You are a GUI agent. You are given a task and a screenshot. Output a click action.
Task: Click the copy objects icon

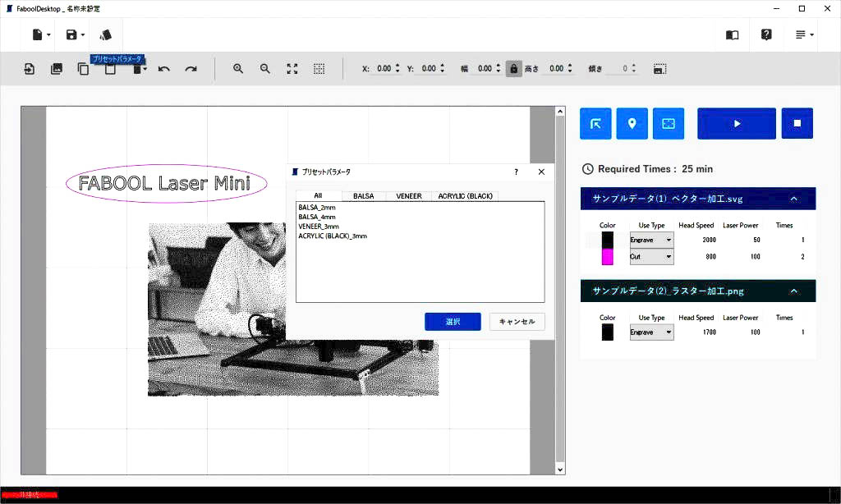point(83,69)
